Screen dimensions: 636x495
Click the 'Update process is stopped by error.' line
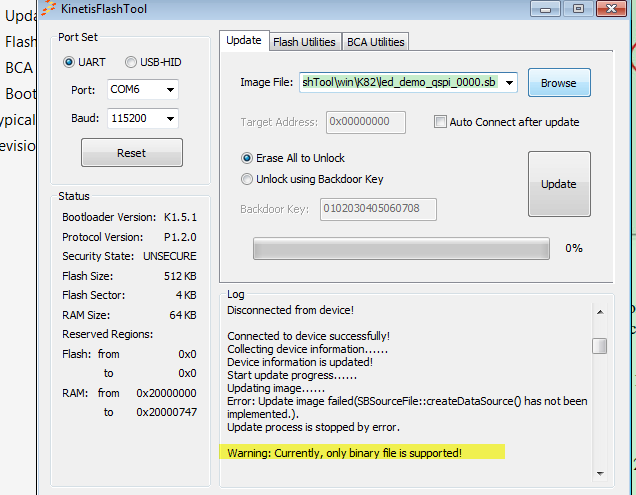pyautogui.click(x=314, y=427)
